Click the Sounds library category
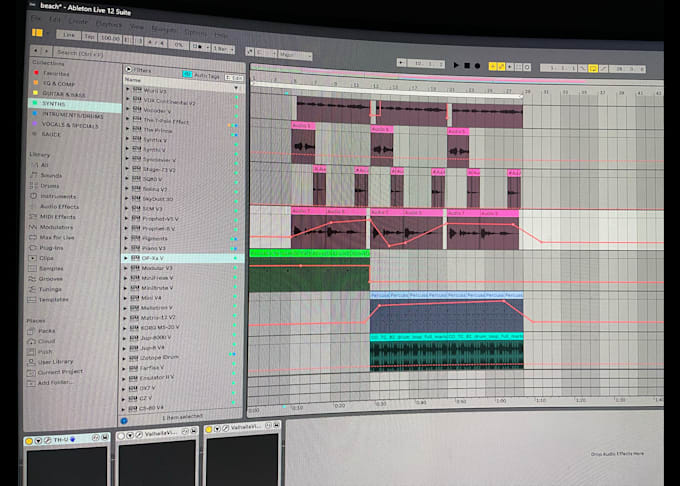This screenshot has width=680, height=486. [x=51, y=175]
